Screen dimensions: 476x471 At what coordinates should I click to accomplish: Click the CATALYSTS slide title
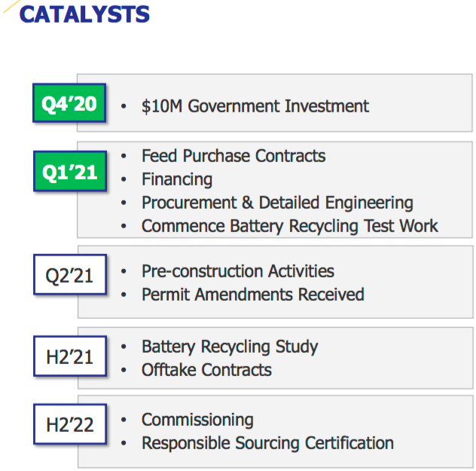(84, 14)
